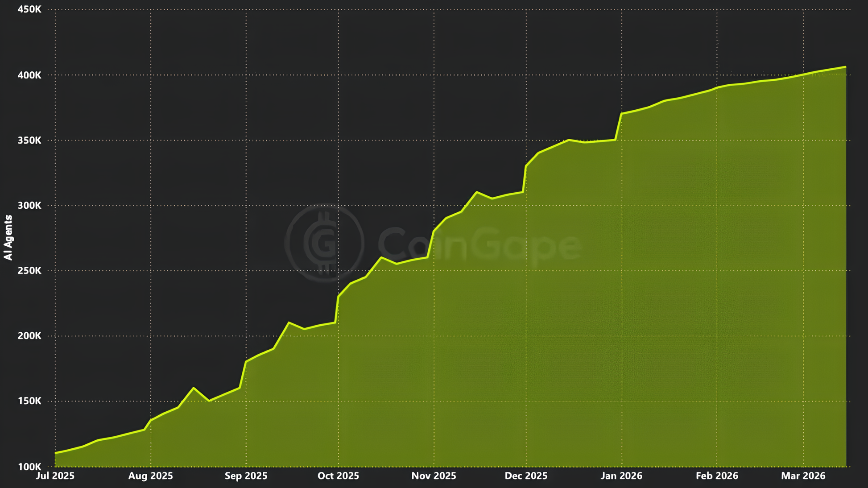
Task: Click the 350K y-axis label
Action: point(29,141)
